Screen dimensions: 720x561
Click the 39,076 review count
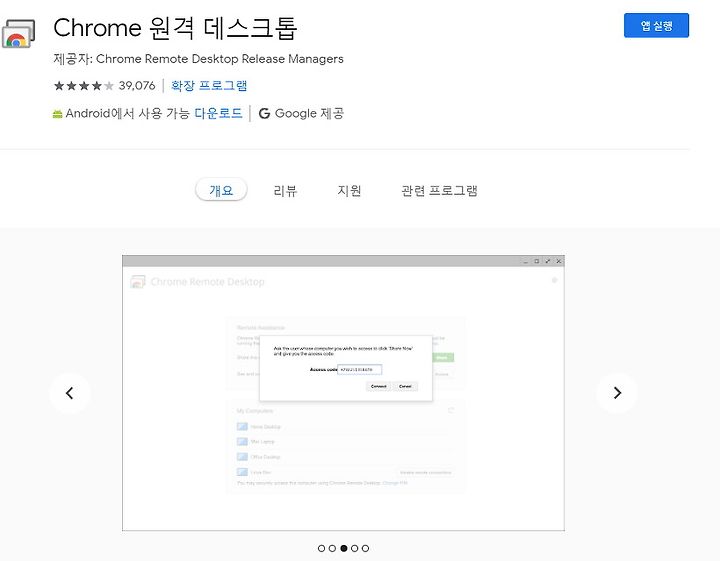(137, 86)
